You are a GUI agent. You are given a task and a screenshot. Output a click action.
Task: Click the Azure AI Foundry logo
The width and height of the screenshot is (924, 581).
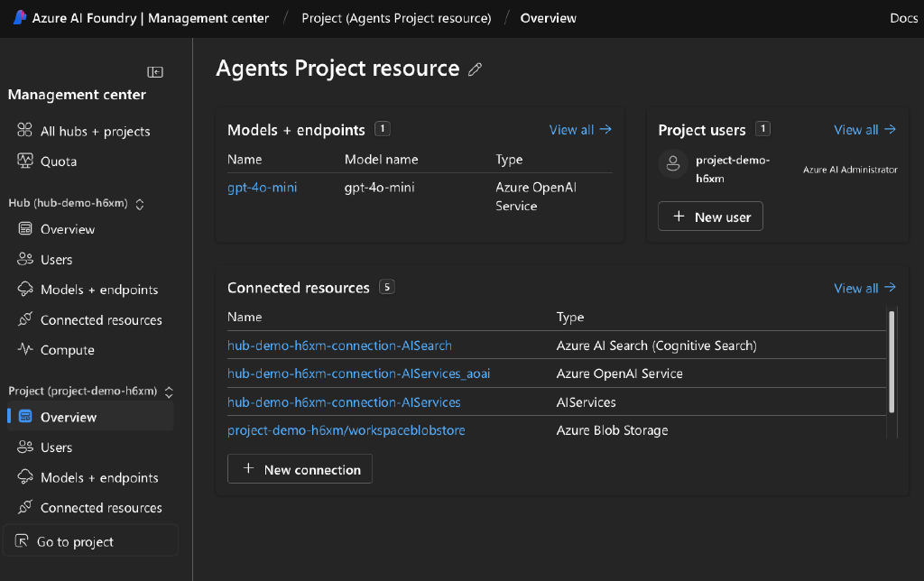(x=14, y=17)
